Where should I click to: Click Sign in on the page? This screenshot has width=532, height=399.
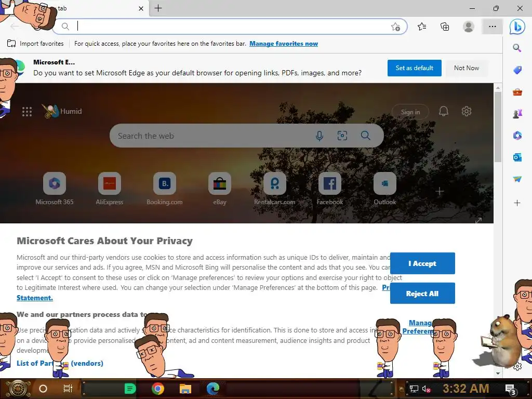pos(410,112)
